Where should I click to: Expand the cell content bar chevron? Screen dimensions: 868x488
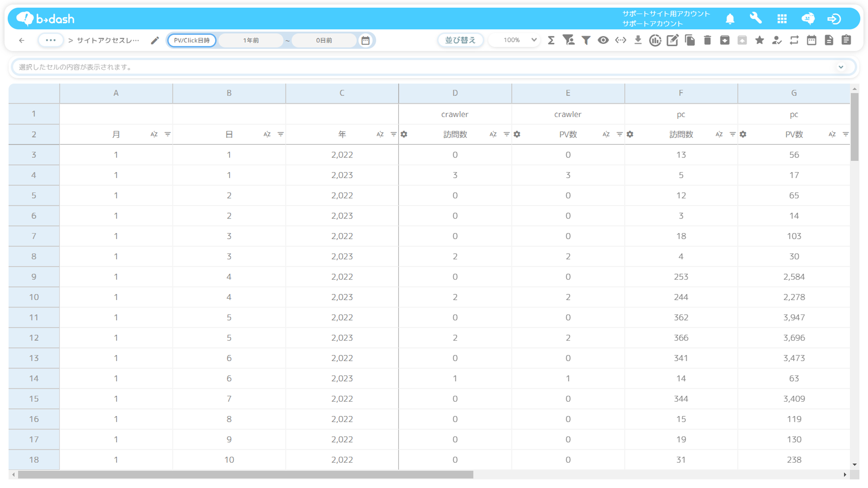(841, 67)
